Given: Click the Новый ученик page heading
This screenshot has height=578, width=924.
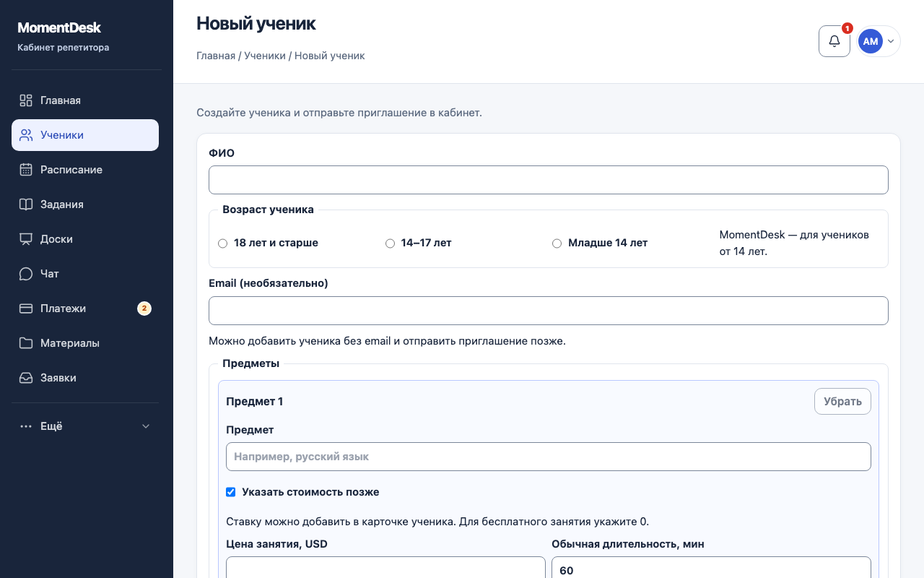Looking at the screenshot, I should tap(256, 23).
